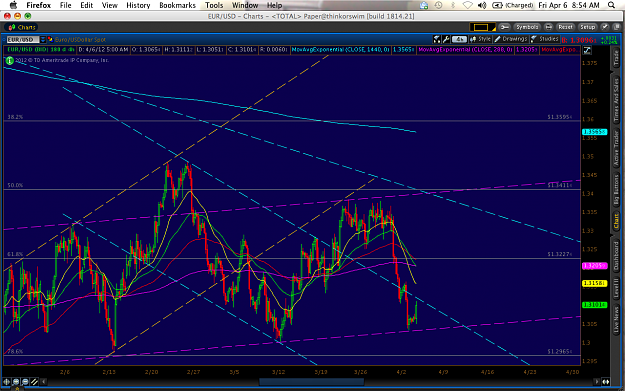Open the yellow grid layout selector
625x391 pixels.
pos(482,27)
